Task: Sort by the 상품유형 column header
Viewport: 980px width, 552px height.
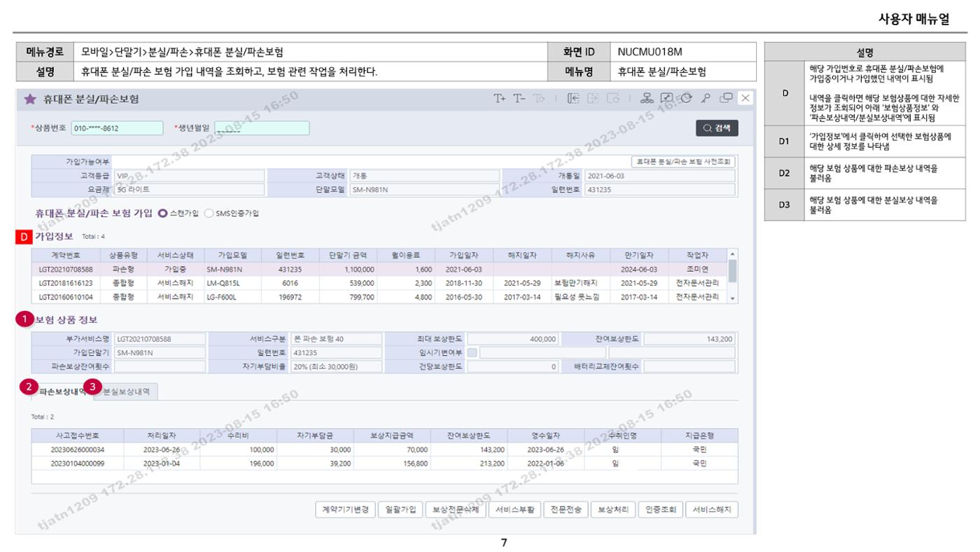Action: (x=124, y=255)
